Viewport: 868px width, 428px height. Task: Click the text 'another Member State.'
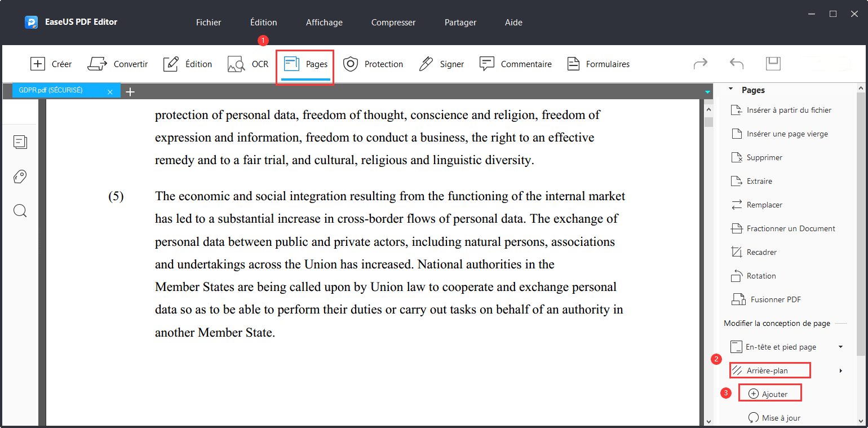(215, 333)
